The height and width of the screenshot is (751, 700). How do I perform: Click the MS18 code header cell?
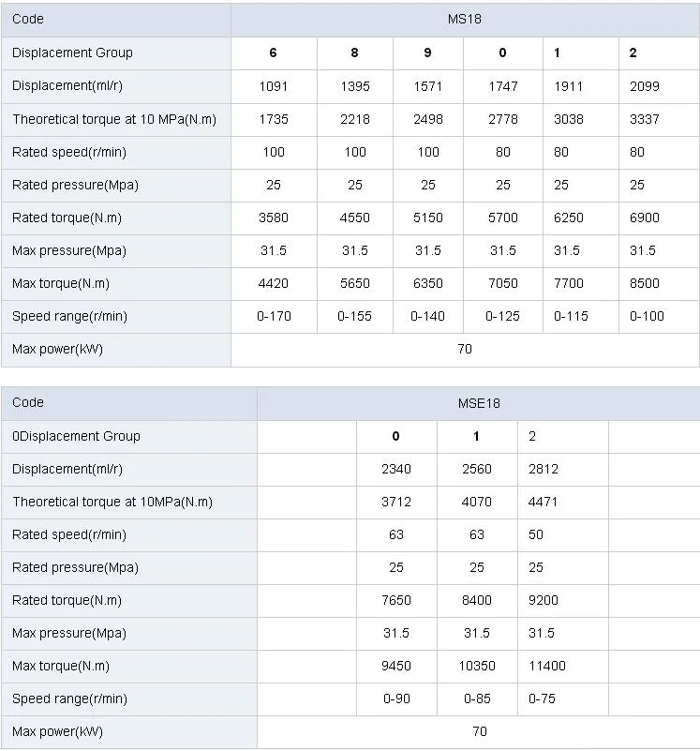pos(465,19)
